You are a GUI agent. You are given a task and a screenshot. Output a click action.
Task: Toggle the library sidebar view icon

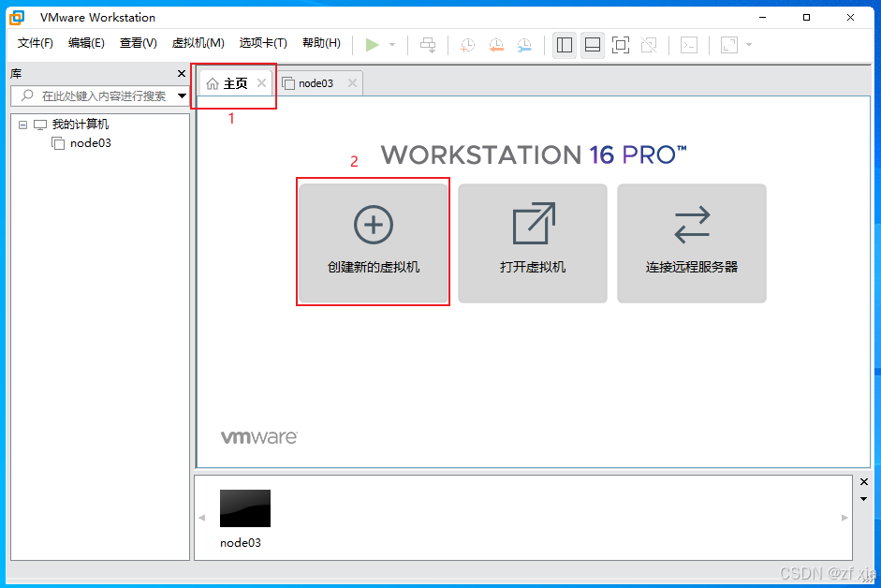pos(565,45)
